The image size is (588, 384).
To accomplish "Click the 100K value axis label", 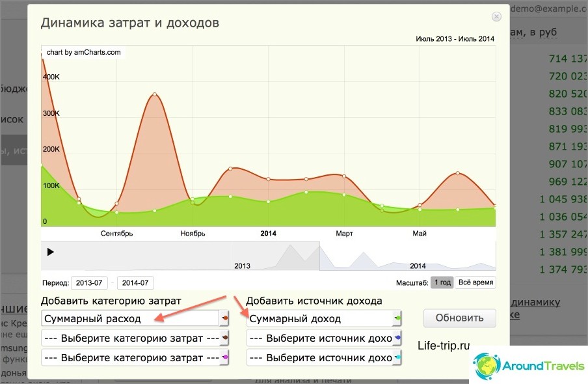I will click(x=51, y=185).
